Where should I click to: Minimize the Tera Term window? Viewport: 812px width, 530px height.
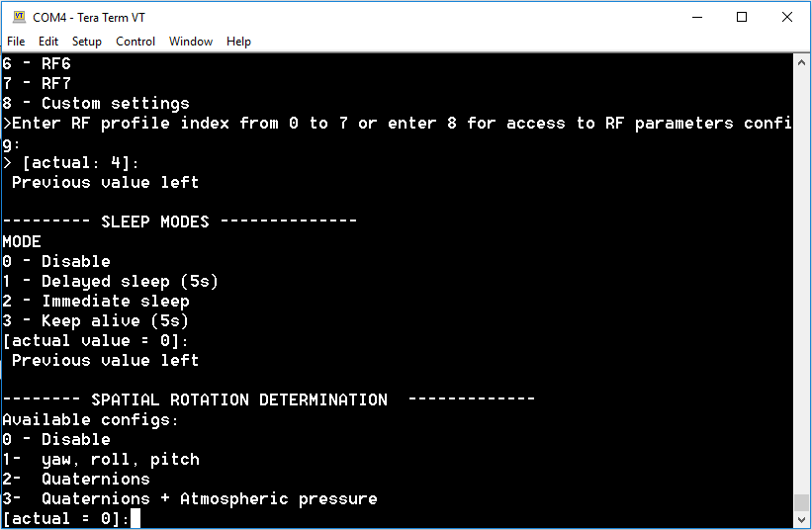697,17
